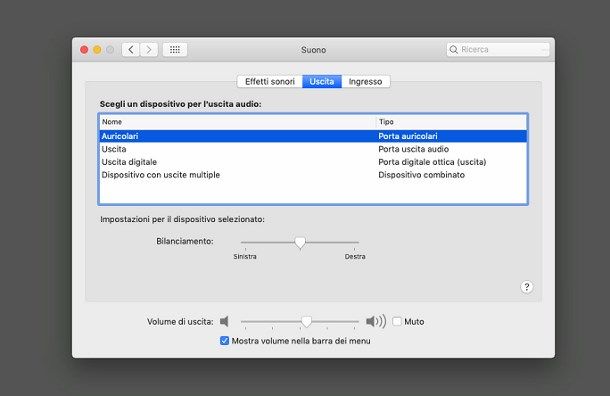Open the Ingresso tab
The width and height of the screenshot is (610, 396).
coord(365,82)
